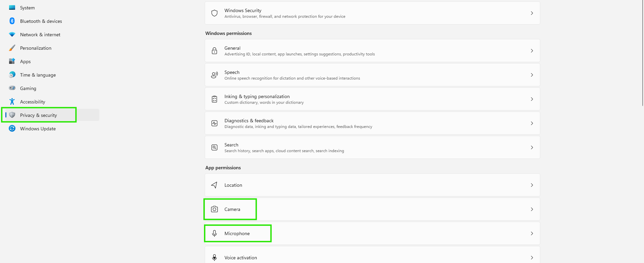Image resolution: width=644 pixels, height=263 pixels.
Task: Click chevron on Diagnostics & feedback row
Action: 532,123
